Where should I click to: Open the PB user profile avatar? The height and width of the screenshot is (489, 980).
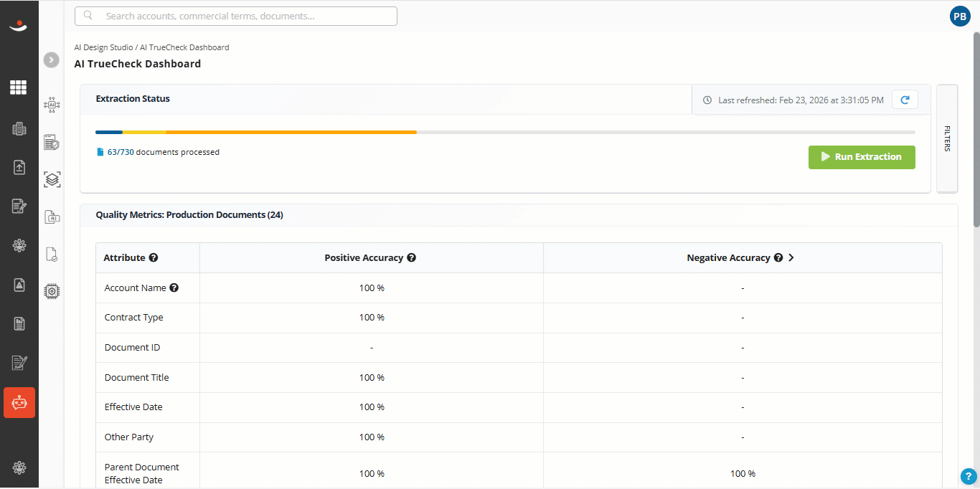960,16
